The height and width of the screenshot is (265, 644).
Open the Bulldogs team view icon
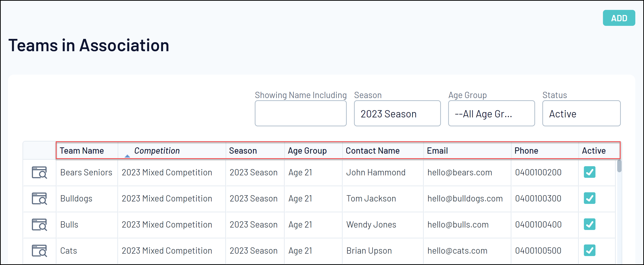click(x=39, y=199)
